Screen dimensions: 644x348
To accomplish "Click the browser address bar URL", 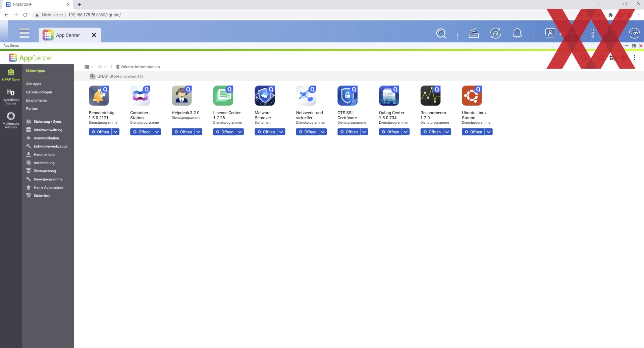I will 95,15.
